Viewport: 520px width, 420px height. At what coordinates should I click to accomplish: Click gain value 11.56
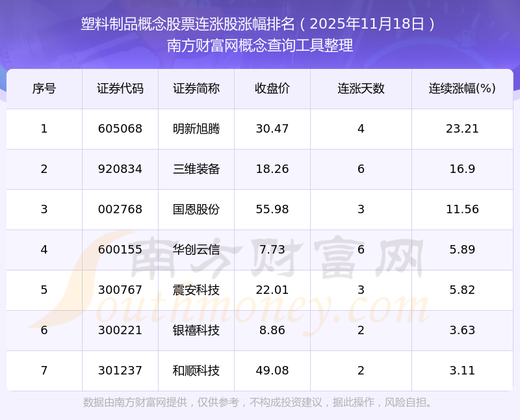click(x=462, y=209)
